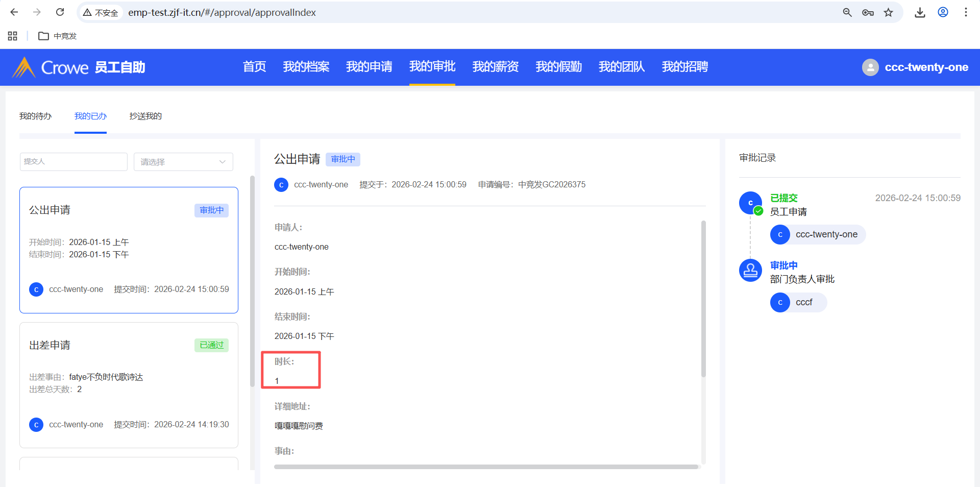The height and width of the screenshot is (487, 980).
Task: Open 我的招聘 navigation item
Action: pyautogui.click(x=685, y=67)
